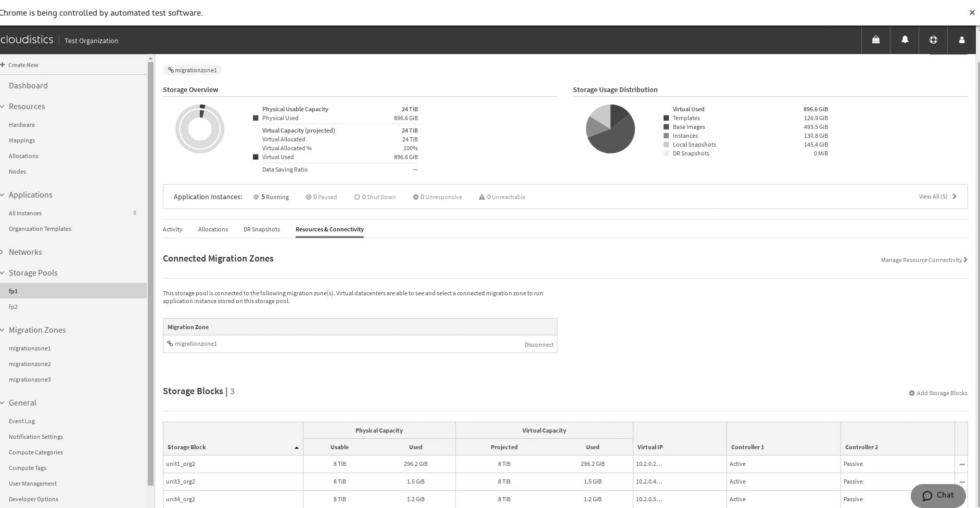View all 5 application instances
The image size is (980, 508).
click(937, 197)
